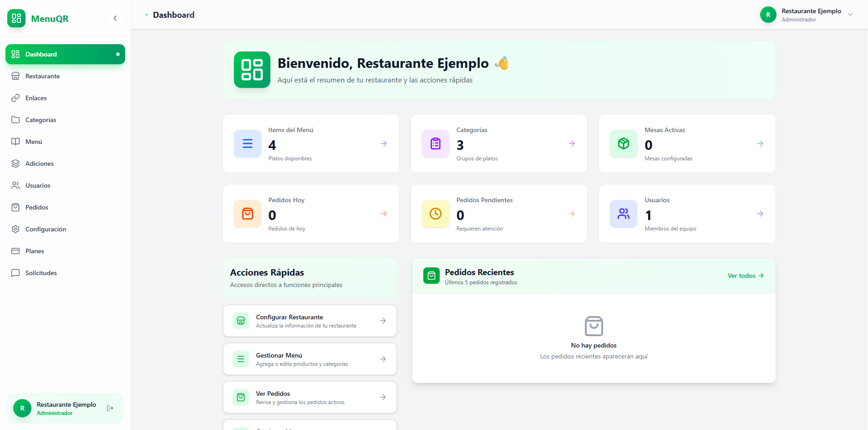Collapse the sidebar with the chevron
The image size is (868, 430).
click(x=115, y=18)
